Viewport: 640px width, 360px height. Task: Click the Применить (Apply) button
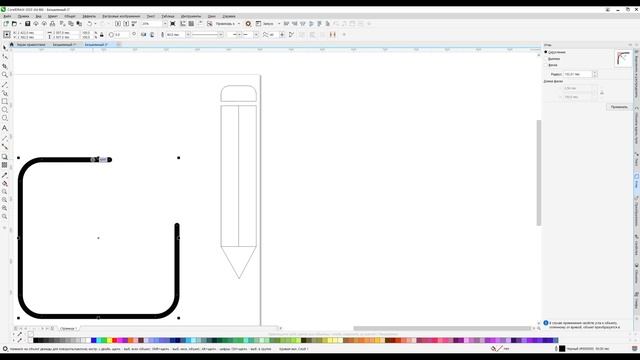click(619, 107)
